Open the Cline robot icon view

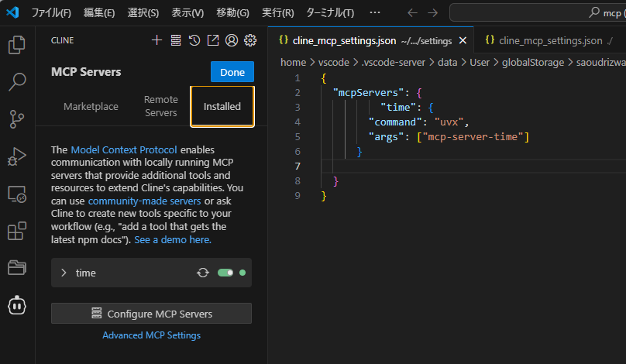click(x=17, y=305)
